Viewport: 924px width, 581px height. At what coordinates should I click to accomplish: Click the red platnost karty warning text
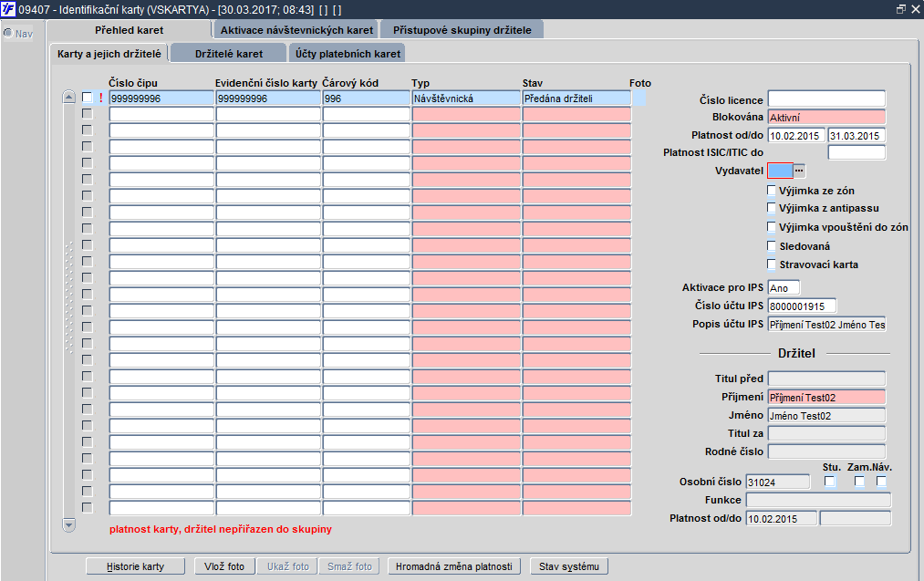tap(221, 529)
